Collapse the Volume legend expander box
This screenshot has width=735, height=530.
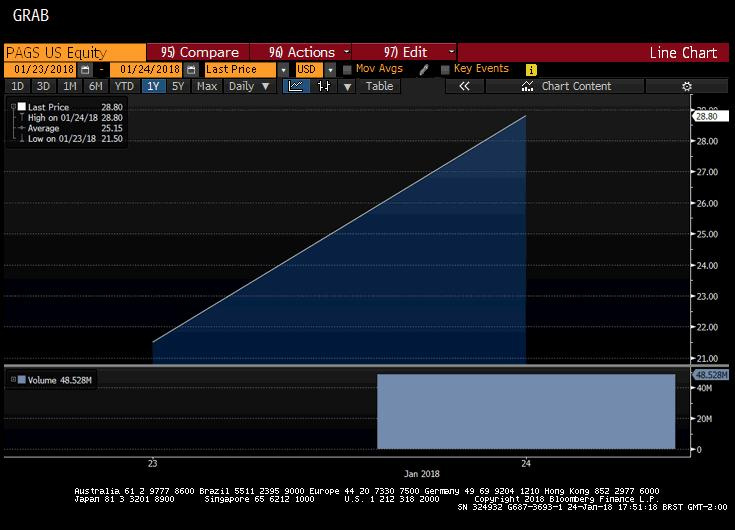pos(13,380)
